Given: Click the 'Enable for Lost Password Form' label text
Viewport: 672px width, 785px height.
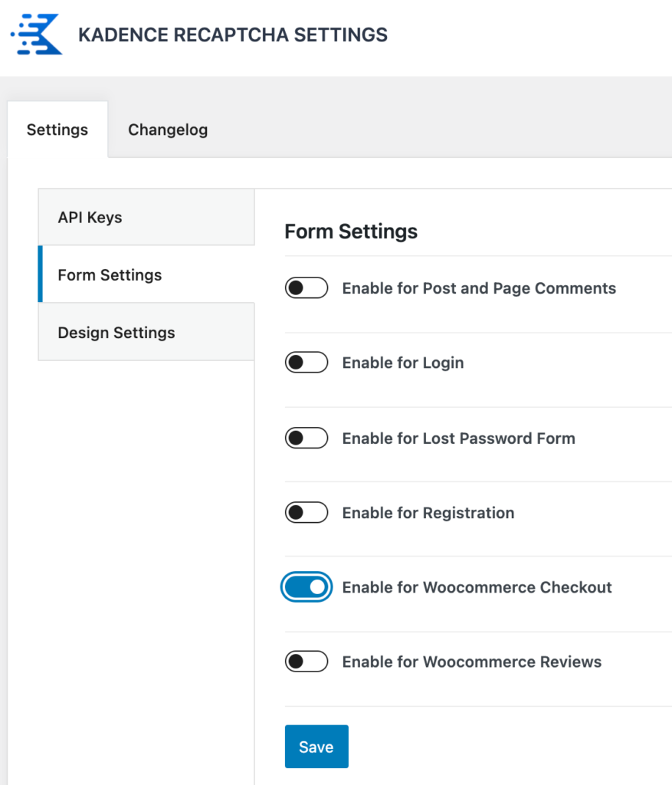Looking at the screenshot, I should [x=458, y=438].
